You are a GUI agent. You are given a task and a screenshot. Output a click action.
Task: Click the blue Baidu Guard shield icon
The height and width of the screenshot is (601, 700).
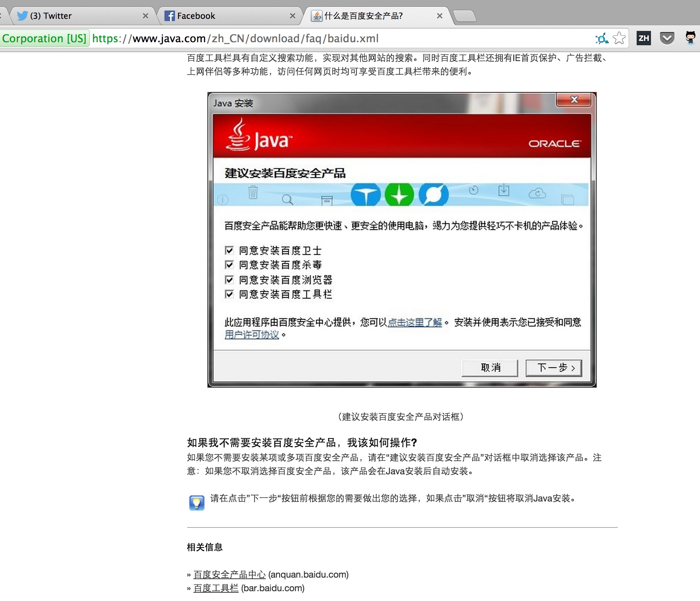tap(365, 195)
